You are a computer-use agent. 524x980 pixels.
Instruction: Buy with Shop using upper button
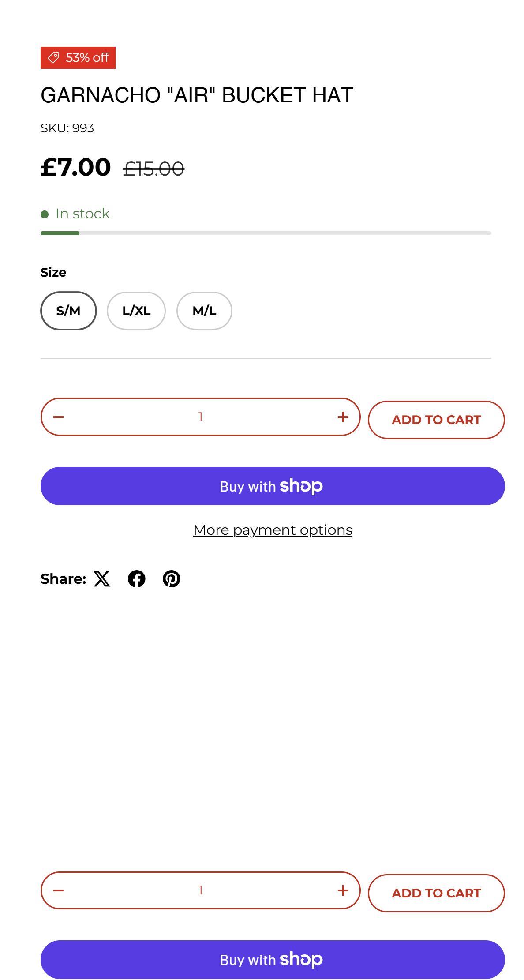[x=273, y=486]
